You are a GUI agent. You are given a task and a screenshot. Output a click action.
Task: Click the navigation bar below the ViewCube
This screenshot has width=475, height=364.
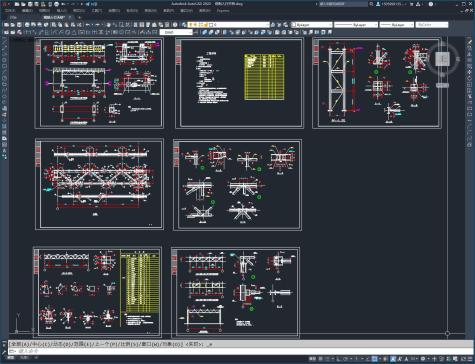[x=442, y=85]
